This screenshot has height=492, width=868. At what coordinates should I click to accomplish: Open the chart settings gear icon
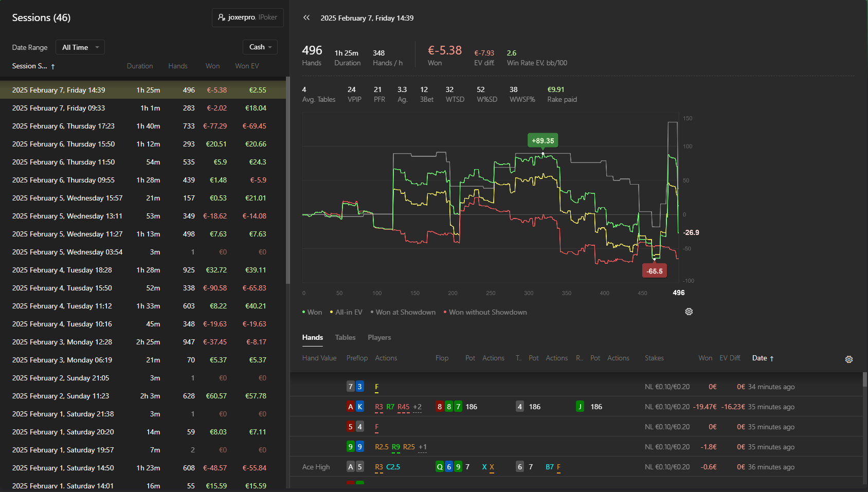click(689, 312)
